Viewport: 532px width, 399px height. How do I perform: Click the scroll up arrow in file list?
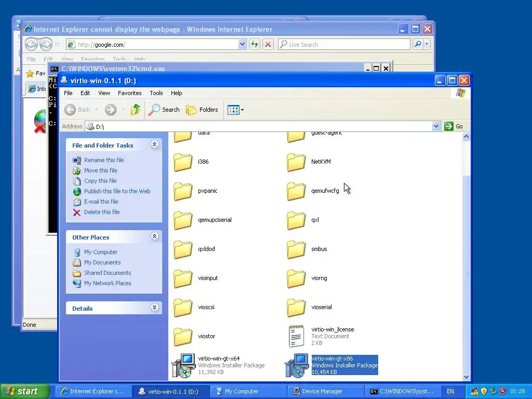point(466,137)
